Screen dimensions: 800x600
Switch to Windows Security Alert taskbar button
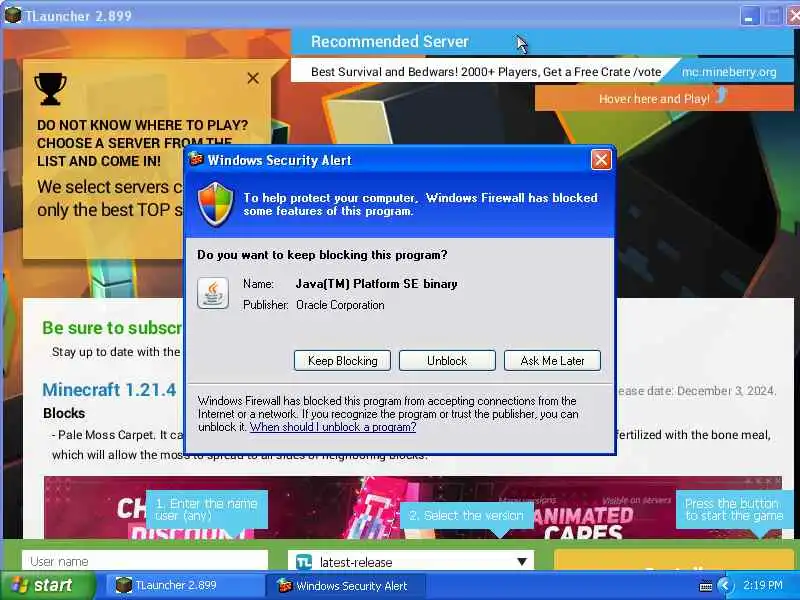pyautogui.click(x=346, y=585)
